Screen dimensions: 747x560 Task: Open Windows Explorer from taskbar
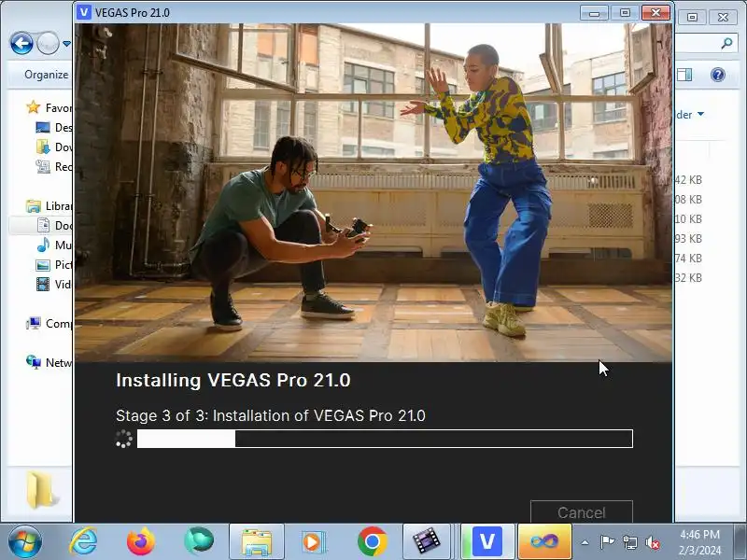257,541
